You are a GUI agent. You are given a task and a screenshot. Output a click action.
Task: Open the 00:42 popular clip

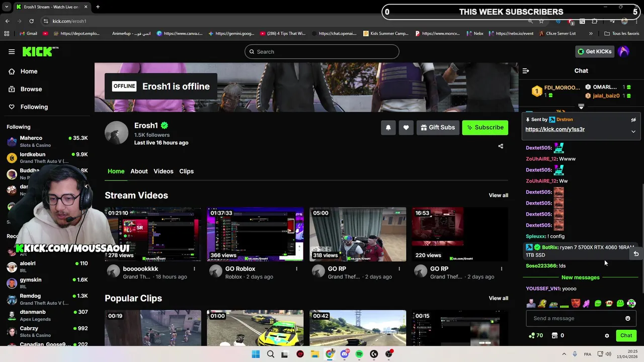358,328
